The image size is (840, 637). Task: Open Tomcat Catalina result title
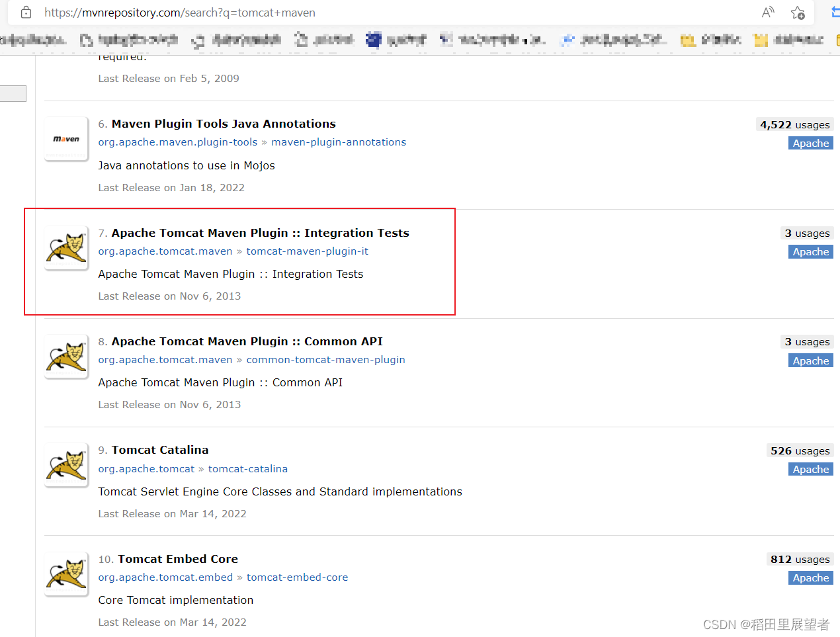[160, 450]
